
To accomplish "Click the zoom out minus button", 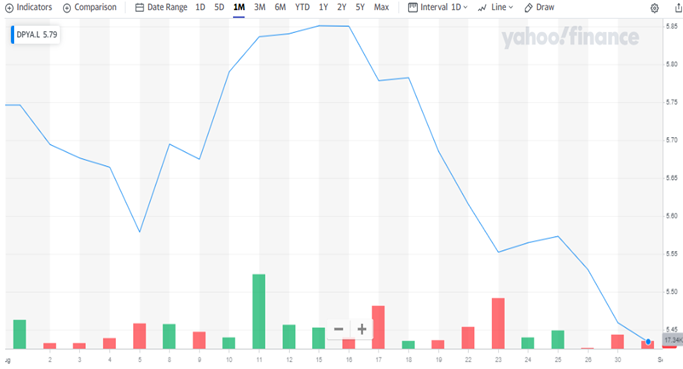I will coord(338,329).
